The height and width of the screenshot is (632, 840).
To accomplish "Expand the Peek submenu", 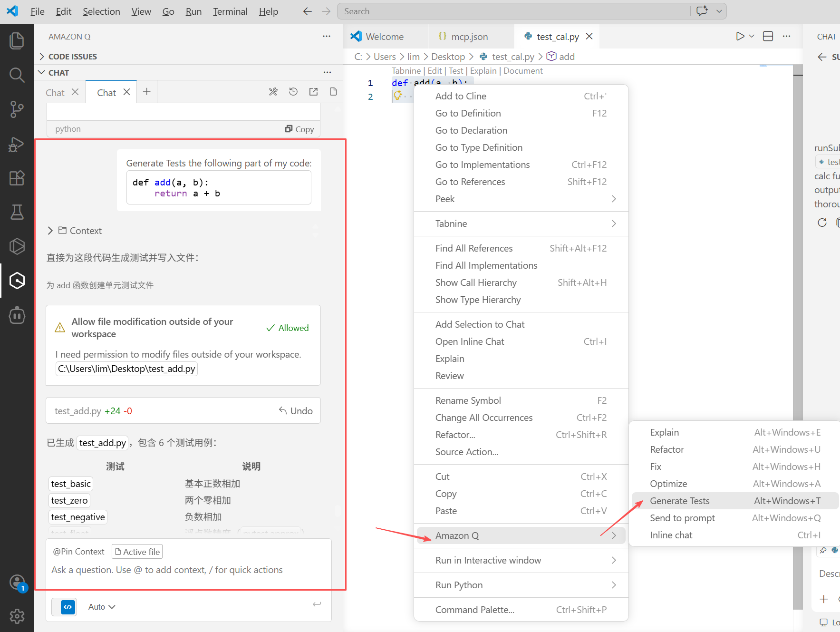I will pyautogui.click(x=521, y=199).
